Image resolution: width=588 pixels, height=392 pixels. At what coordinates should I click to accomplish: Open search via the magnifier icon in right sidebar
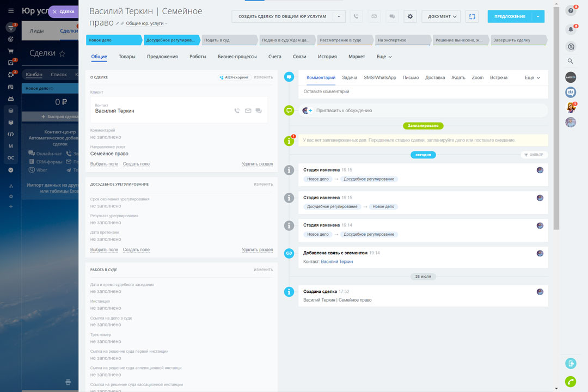(x=571, y=61)
